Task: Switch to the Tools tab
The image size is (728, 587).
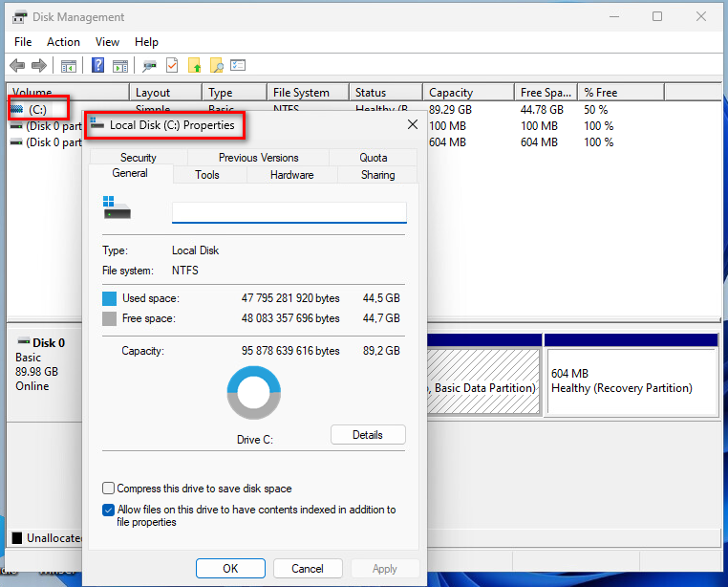Action: tap(207, 175)
